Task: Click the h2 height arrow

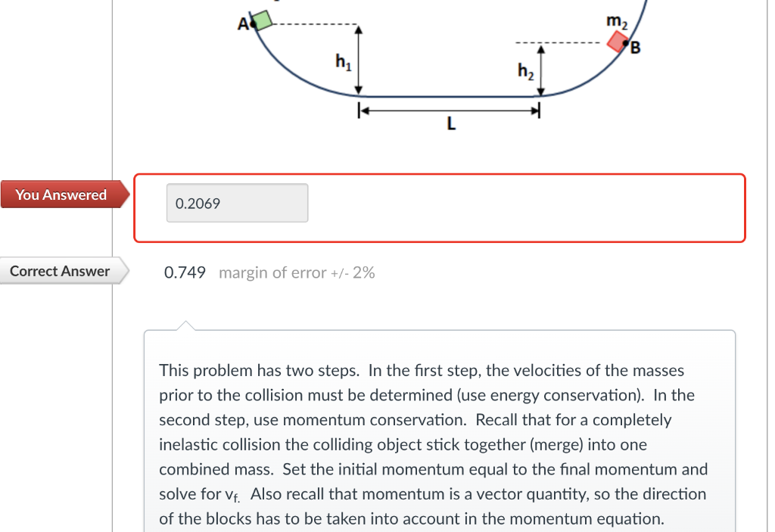Action: (540, 70)
